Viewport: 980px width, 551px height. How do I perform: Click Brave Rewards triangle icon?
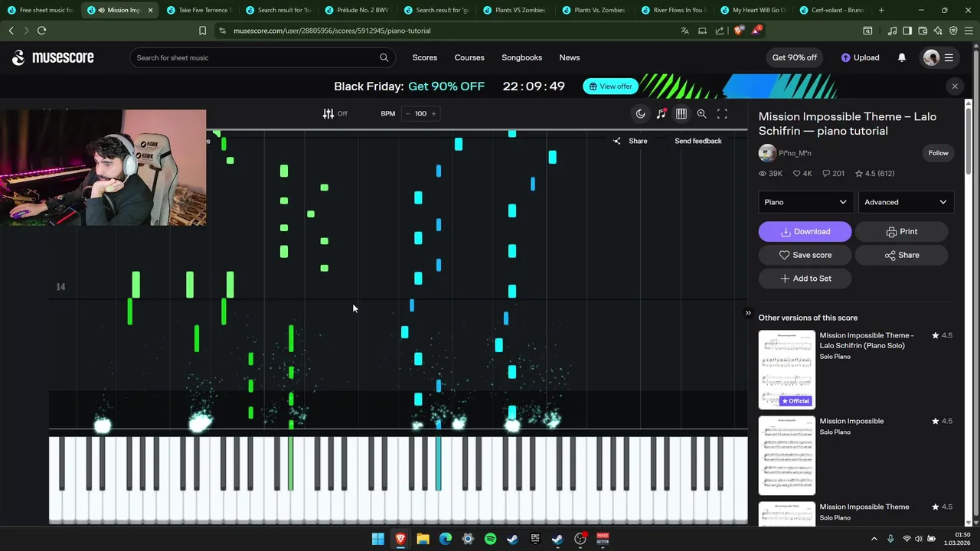coord(756,31)
